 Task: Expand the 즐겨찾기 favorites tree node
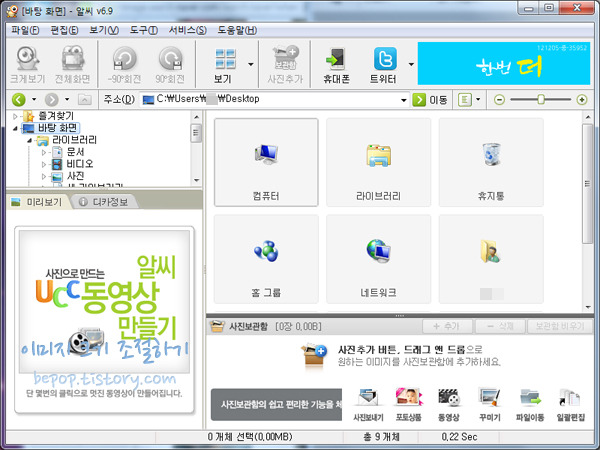[15, 116]
